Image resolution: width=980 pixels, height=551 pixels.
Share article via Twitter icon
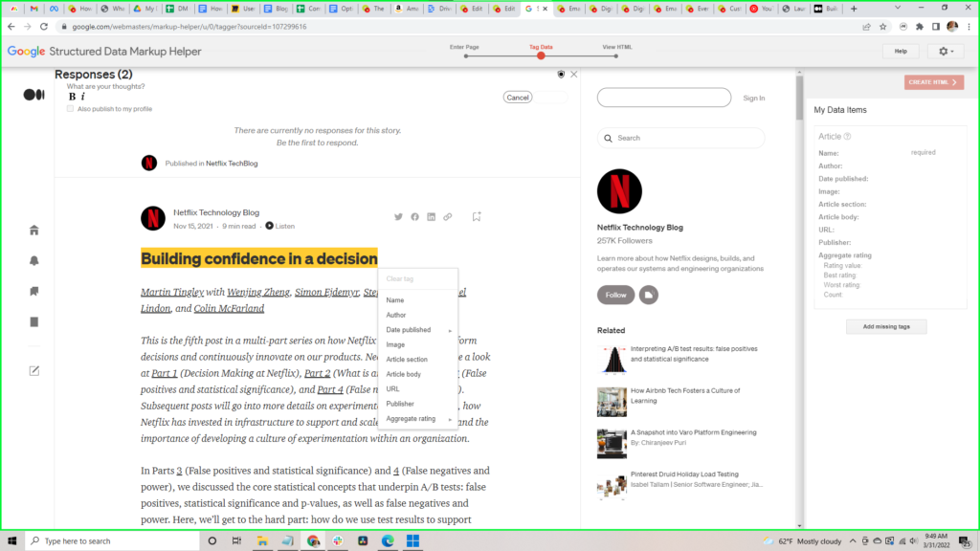pyautogui.click(x=398, y=217)
